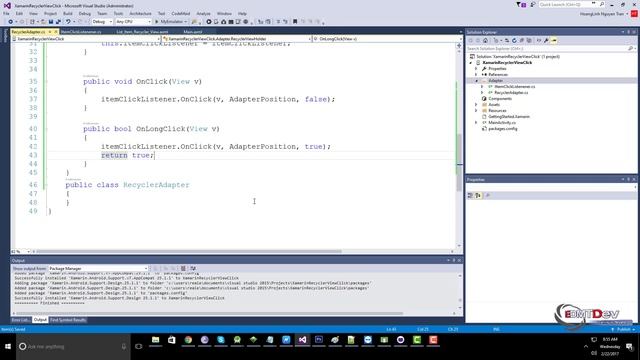The height and width of the screenshot is (360, 640).
Task: Click Visual Studio icon on taskbar
Action: coord(302,340)
